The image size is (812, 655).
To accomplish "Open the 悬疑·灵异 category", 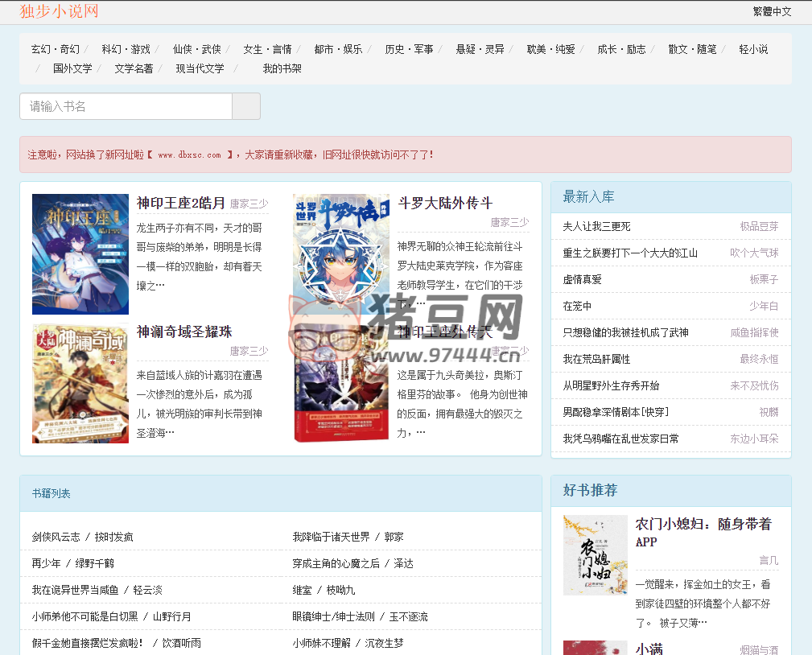I will pyautogui.click(x=480, y=49).
